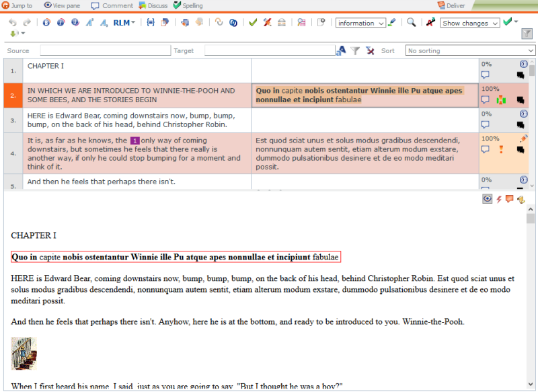538x392 pixels.
Task: Click the undo arrow icon
Action: coord(13,23)
